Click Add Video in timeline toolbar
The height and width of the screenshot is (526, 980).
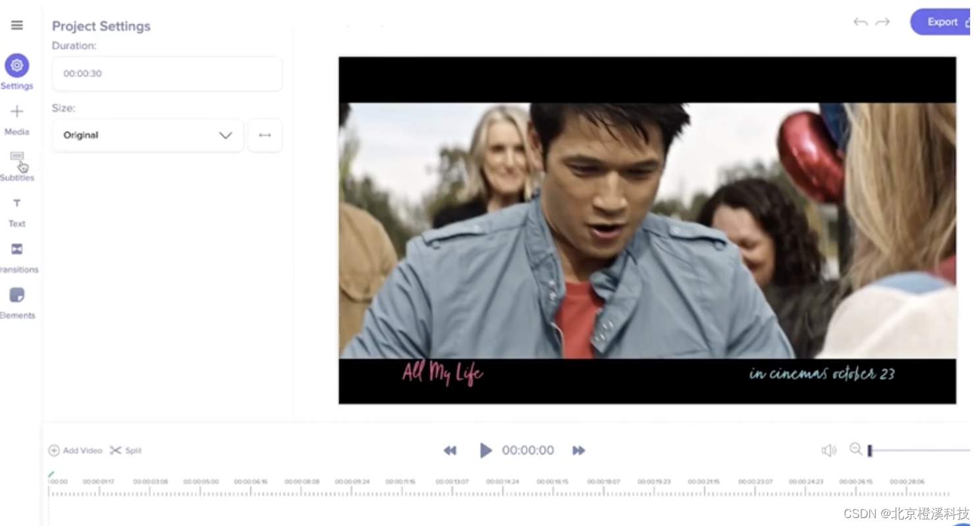75,451
